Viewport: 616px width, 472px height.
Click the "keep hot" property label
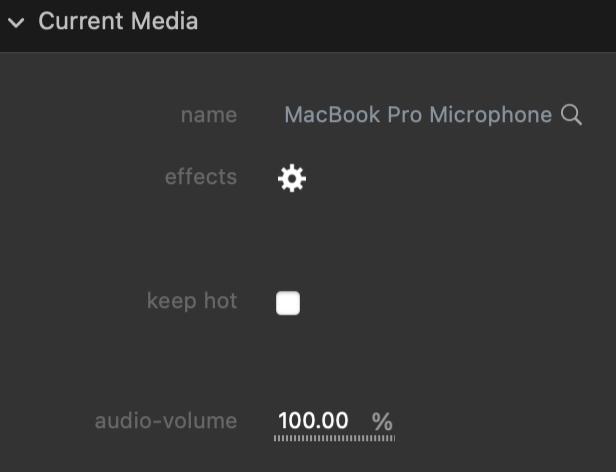coord(191,301)
